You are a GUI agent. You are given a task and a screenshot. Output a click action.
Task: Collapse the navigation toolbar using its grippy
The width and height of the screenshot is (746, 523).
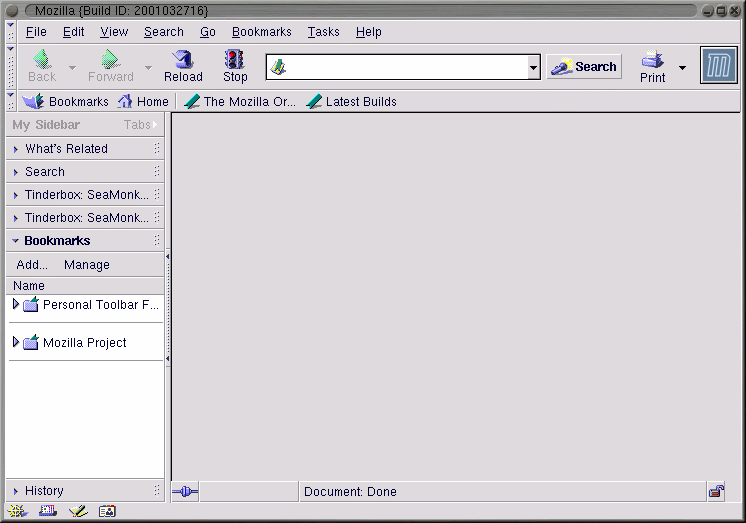click(11, 66)
